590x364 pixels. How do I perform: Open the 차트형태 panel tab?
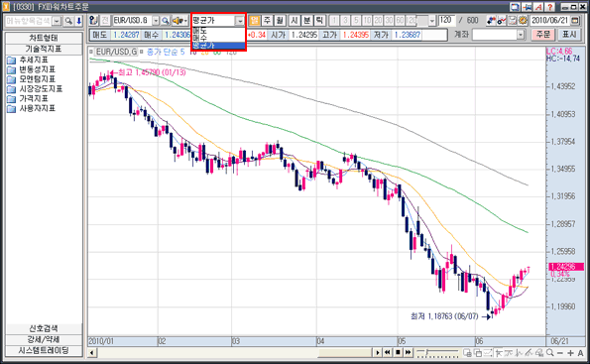[44, 38]
